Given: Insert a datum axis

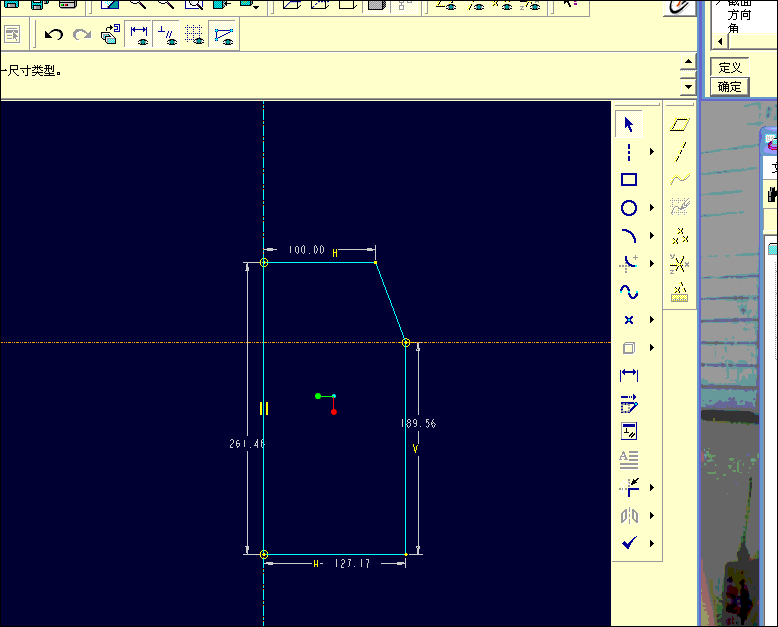Looking at the screenshot, I should 680,152.
